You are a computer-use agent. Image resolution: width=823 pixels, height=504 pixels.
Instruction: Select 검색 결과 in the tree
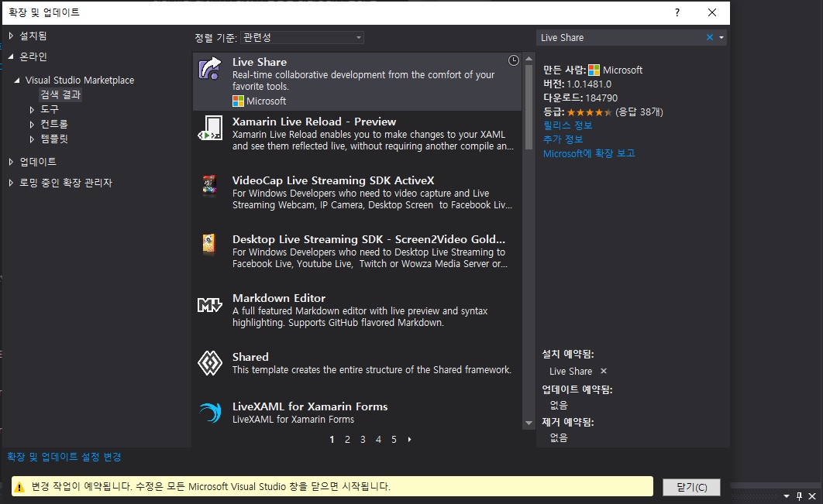60,94
